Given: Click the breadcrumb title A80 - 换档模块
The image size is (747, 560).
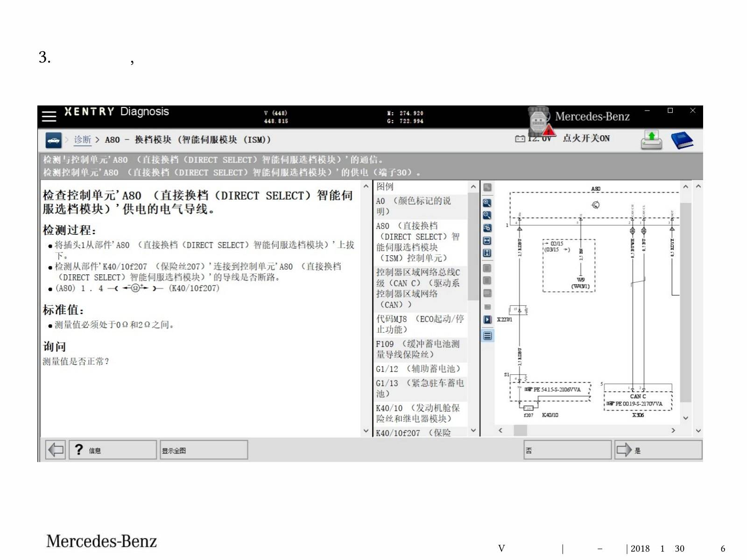Looking at the screenshot, I should click(x=188, y=140).
